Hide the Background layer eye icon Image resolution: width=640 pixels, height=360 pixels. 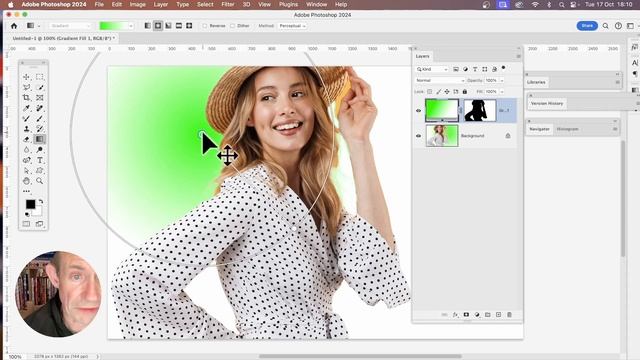pos(418,136)
